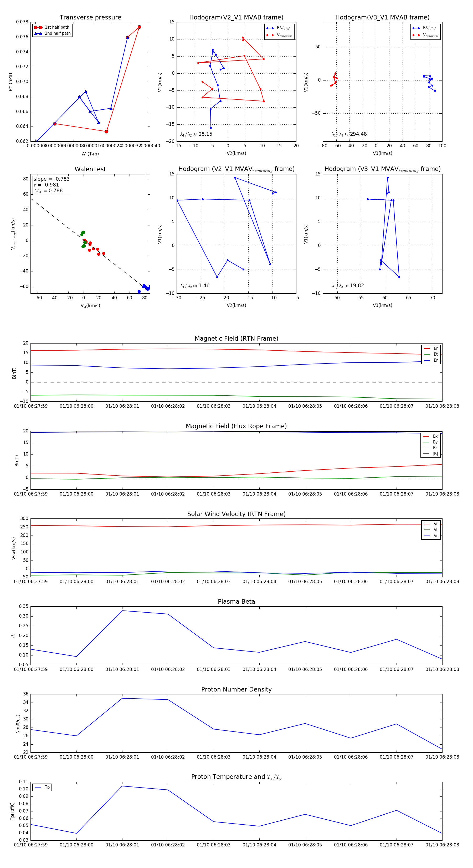This screenshot has width=473, height=868.
Task: Click the 'Proton Number Density' title
Action: pos(236,689)
